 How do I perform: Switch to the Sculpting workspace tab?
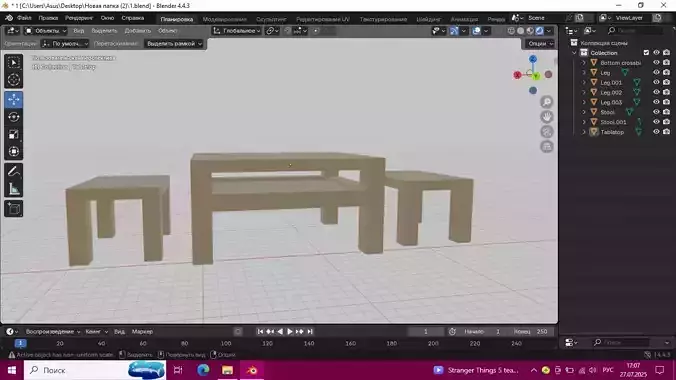coord(271,19)
